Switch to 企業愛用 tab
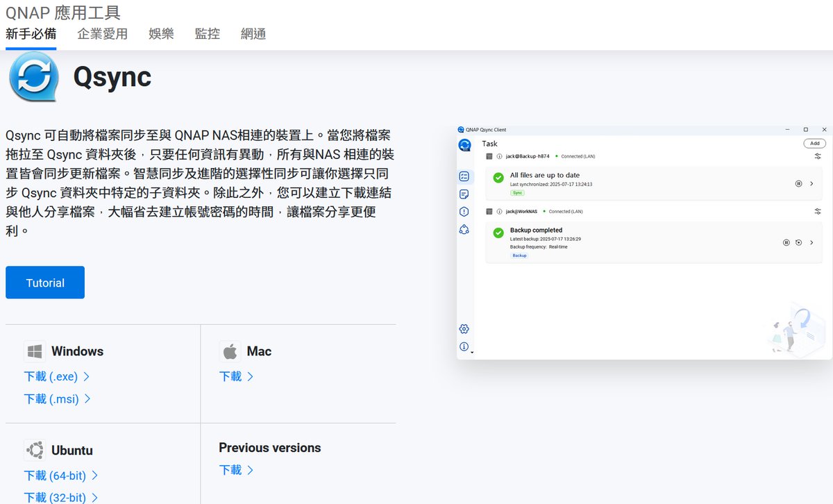This screenshot has height=504, width=833. click(103, 33)
